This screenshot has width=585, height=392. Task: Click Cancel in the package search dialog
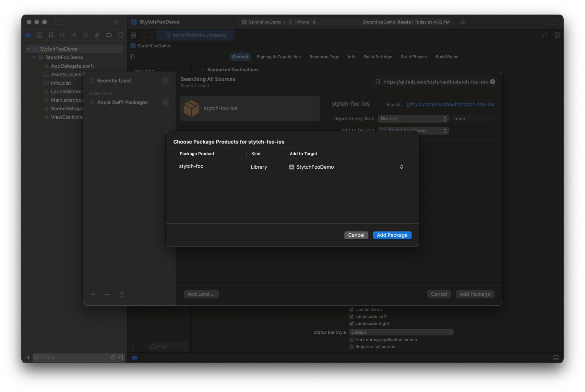[439, 294]
